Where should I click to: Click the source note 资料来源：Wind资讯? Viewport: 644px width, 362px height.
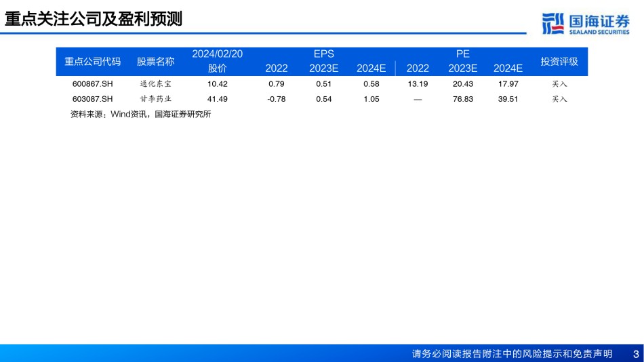(108, 115)
